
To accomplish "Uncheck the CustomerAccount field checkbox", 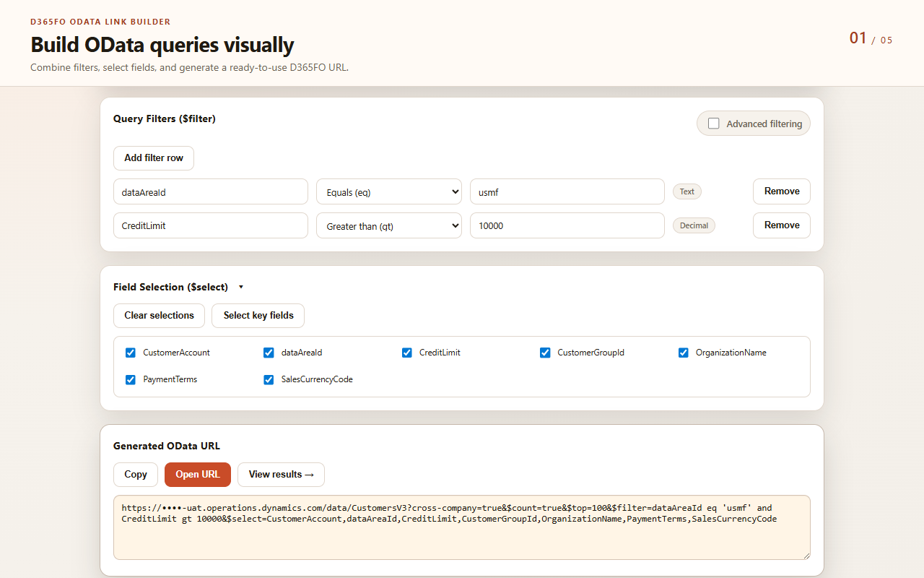I will coord(131,353).
